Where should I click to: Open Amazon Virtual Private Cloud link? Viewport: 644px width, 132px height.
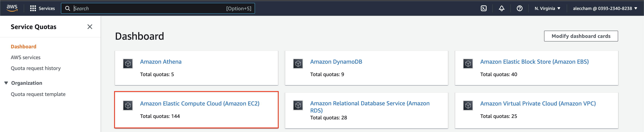pos(538,104)
